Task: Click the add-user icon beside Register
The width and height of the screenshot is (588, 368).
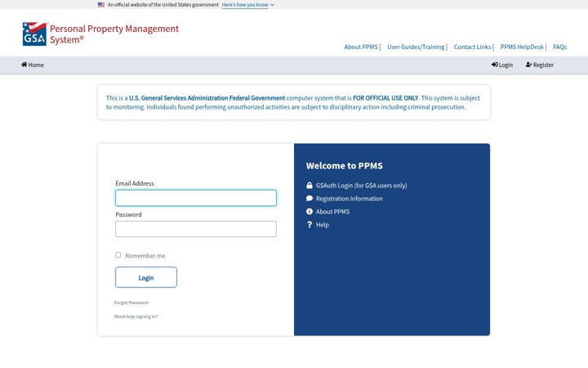Action: 528,65
